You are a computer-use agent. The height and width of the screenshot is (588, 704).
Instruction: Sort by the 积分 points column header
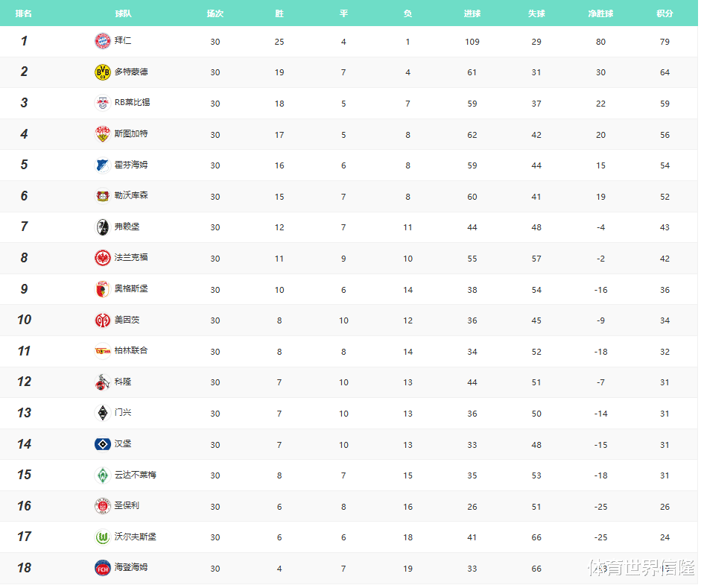(x=665, y=13)
